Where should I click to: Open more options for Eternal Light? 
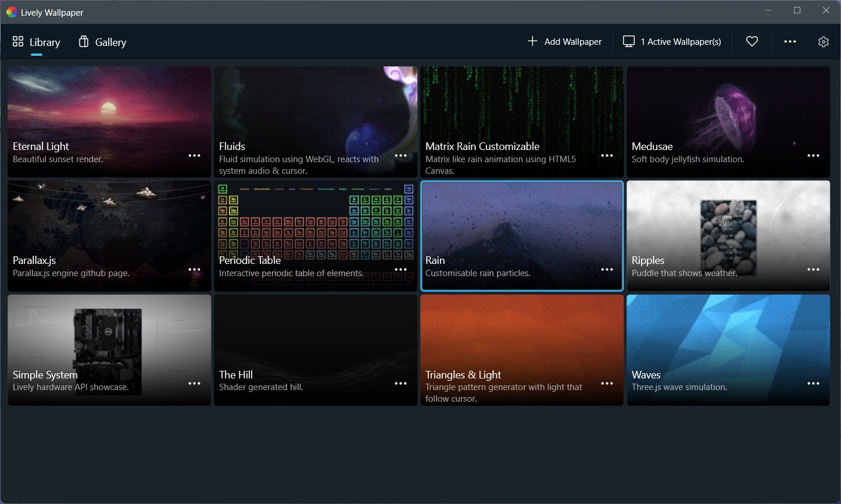click(194, 156)
